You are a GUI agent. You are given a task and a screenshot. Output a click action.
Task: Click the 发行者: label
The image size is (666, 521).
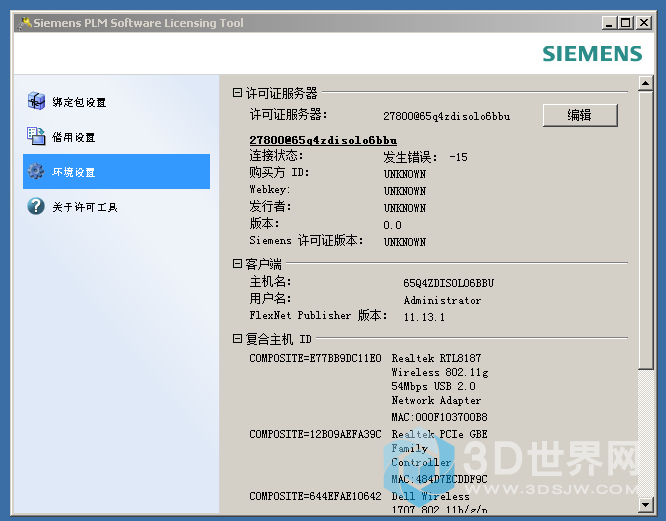pyautogui.click(x=270, y=206)
